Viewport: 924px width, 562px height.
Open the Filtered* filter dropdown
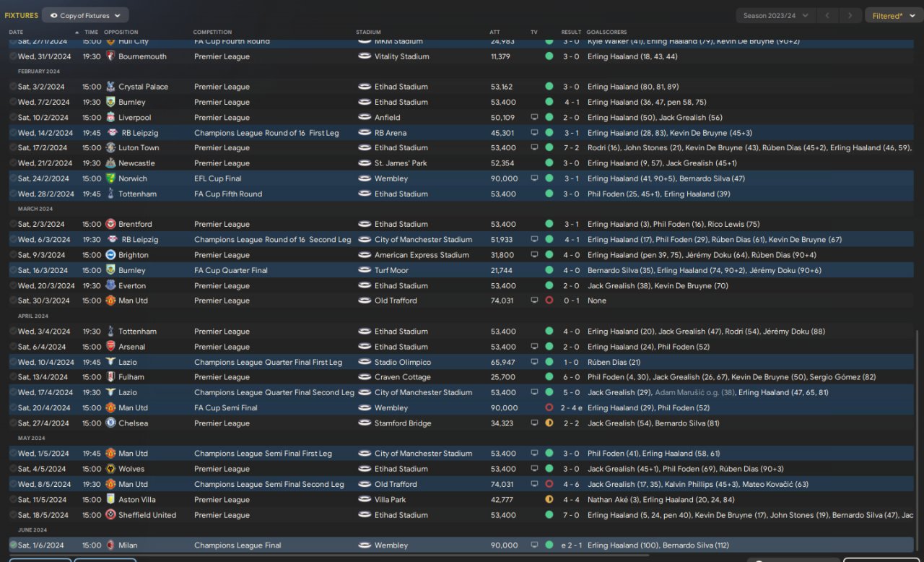pos(892,15)
